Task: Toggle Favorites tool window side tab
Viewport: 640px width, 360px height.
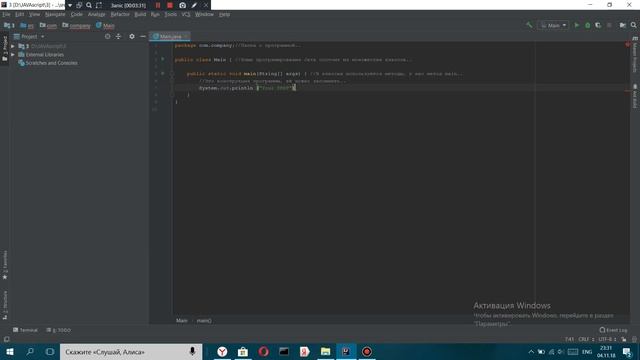Action: click(4, 265)
